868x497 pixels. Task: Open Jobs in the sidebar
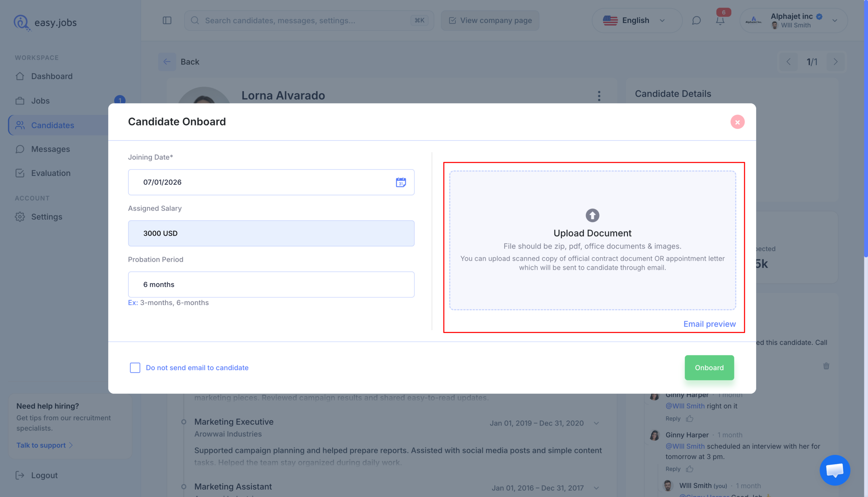click(40, 101)
